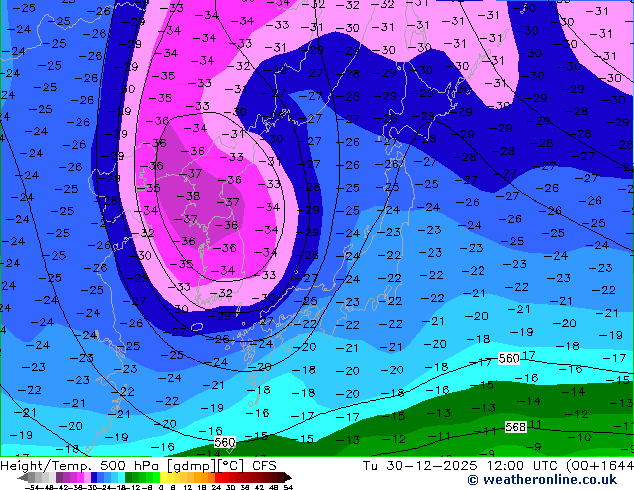Screen dimensions: 634x490
Task: Pick the darkest green swatch on the legend
Action: point(129,477)
